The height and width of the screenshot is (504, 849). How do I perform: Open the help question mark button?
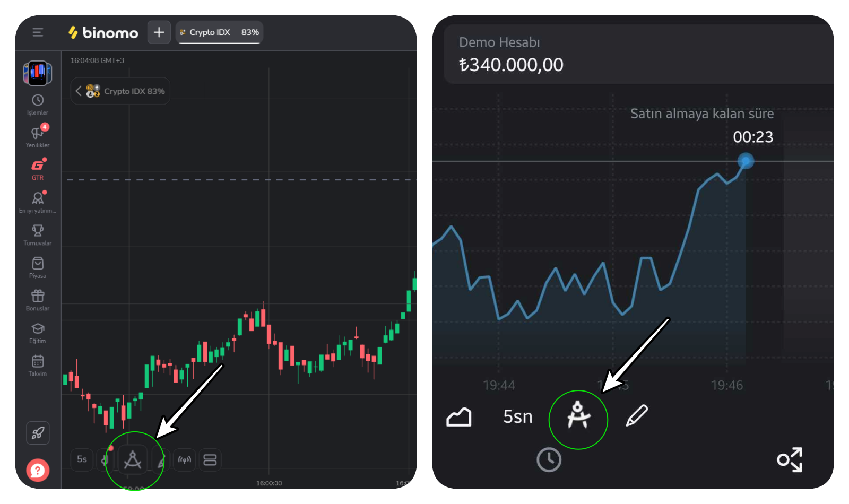pyautogui.click(x=37, y=470)
